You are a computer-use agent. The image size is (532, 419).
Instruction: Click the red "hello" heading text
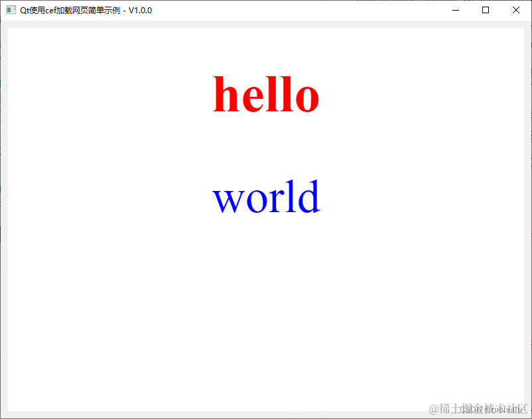click(266, 94)
